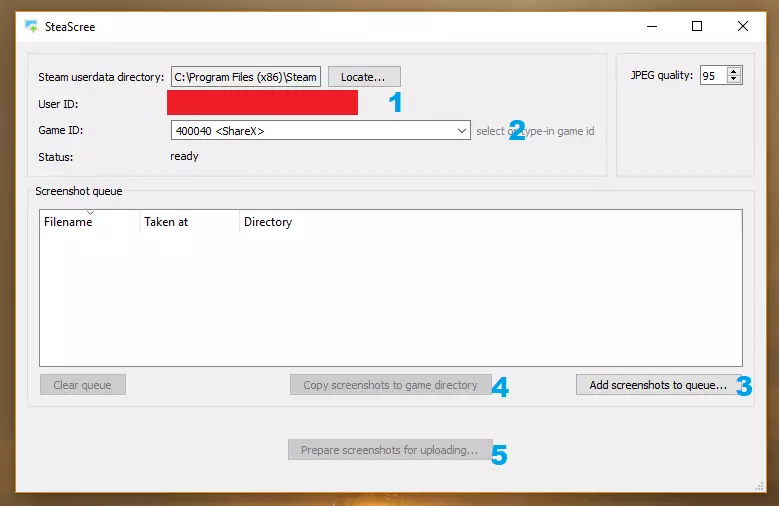Click the 'Steam userdata directory:' label
The height and width of the screenshot is (506, 779).
[101, 77]
